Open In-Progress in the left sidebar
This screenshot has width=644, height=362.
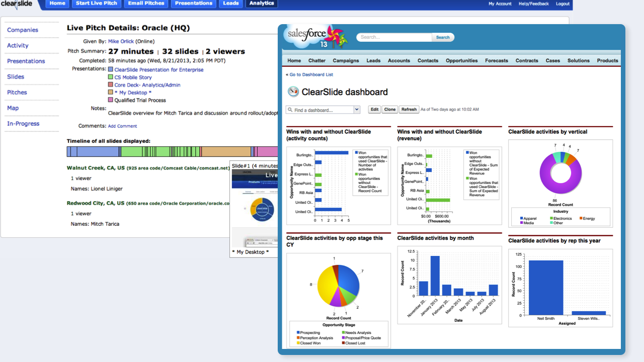[x=23, y=123]
